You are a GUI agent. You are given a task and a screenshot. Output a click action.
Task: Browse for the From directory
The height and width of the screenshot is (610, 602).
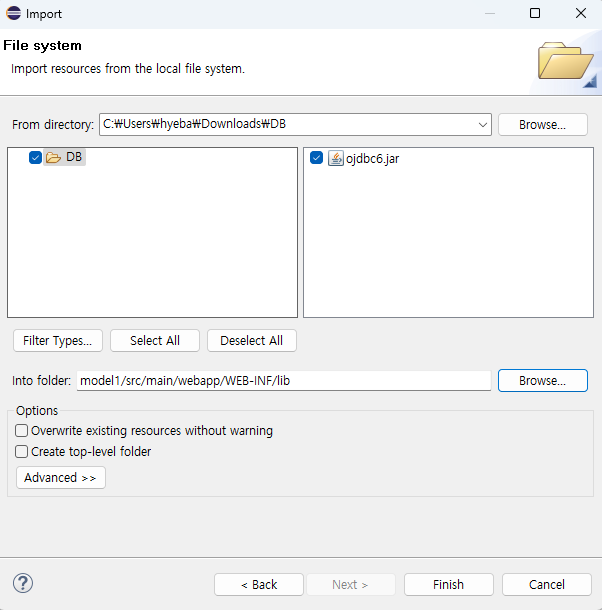pyautogui.click(x=542, y=125)
